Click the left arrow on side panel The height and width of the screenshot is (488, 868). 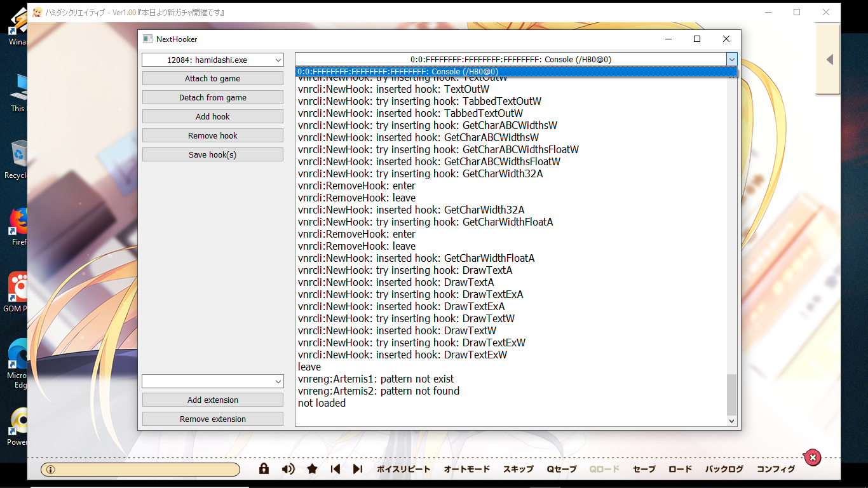[829, 60]
